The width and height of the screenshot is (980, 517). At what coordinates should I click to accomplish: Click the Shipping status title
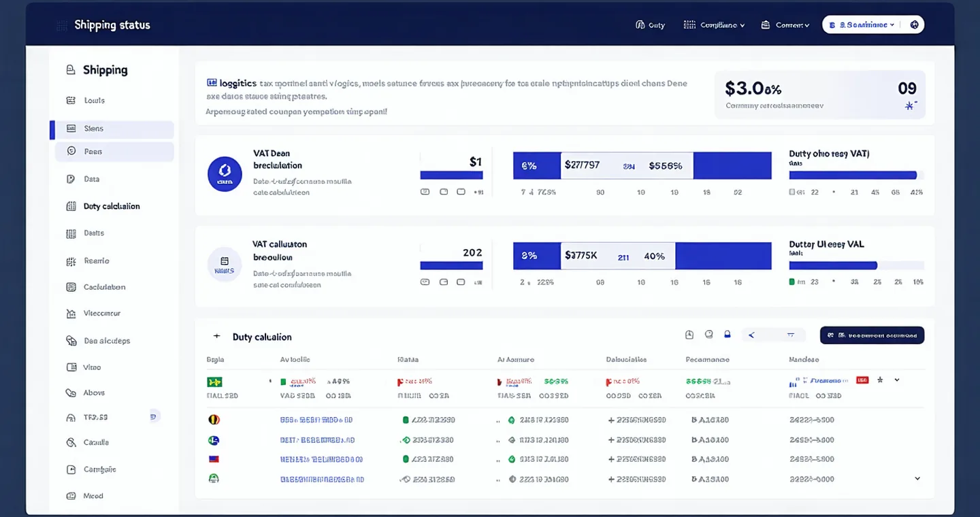(112, 25)
